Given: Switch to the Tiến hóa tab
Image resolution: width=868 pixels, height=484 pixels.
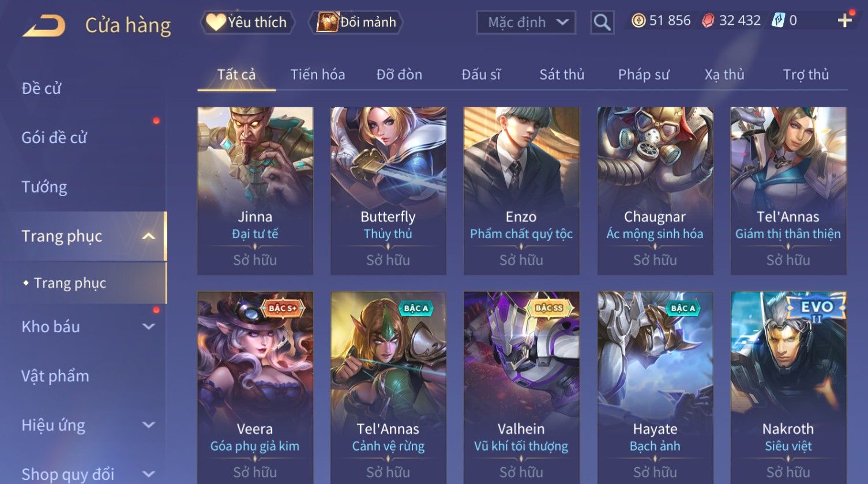Looking at the screenshot, I should click(x=318, y=74).
